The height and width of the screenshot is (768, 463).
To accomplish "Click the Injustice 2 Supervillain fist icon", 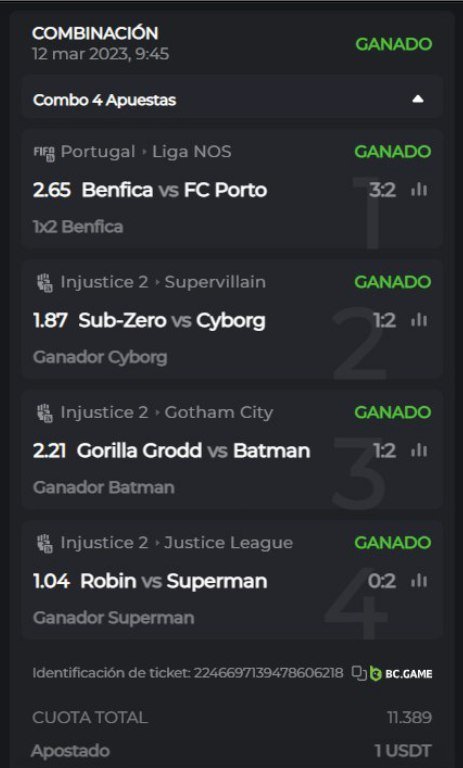I will click(45, 283).
